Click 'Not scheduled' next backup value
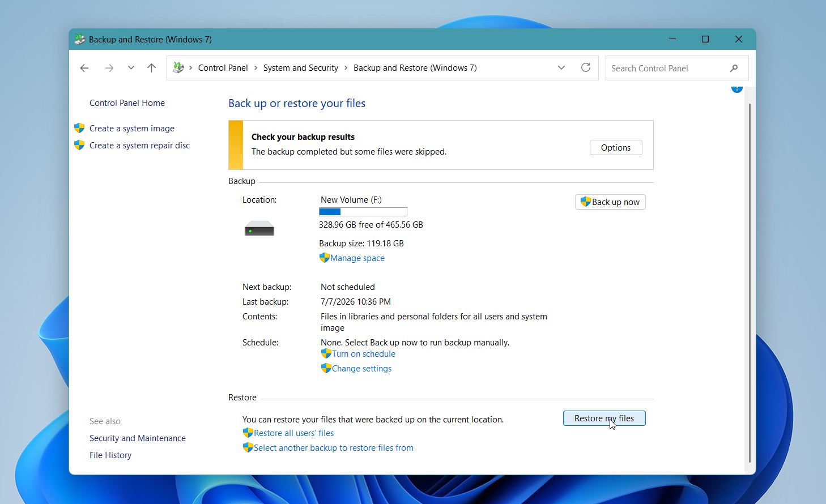Viewport: 826px width, 504px height. click(348, 287)
